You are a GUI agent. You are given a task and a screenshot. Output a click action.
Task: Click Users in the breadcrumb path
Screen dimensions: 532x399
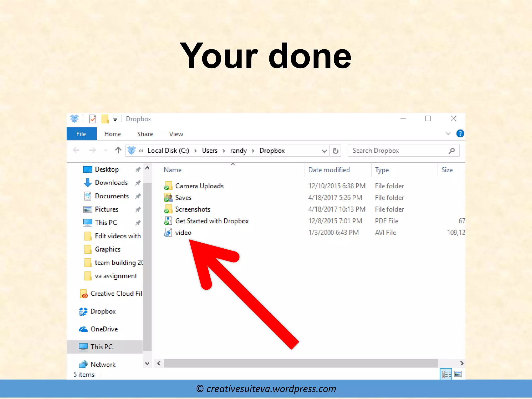[209, 151]
